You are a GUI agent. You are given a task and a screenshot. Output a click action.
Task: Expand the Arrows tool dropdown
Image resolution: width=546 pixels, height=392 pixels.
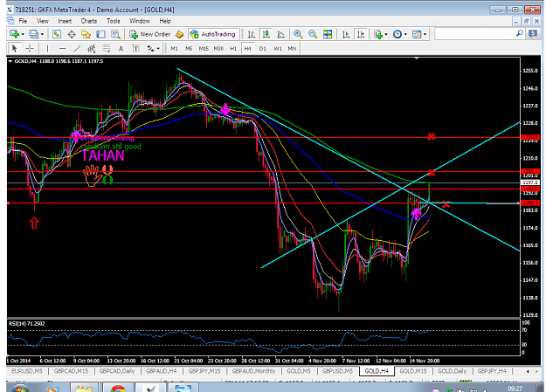[158, 48]
